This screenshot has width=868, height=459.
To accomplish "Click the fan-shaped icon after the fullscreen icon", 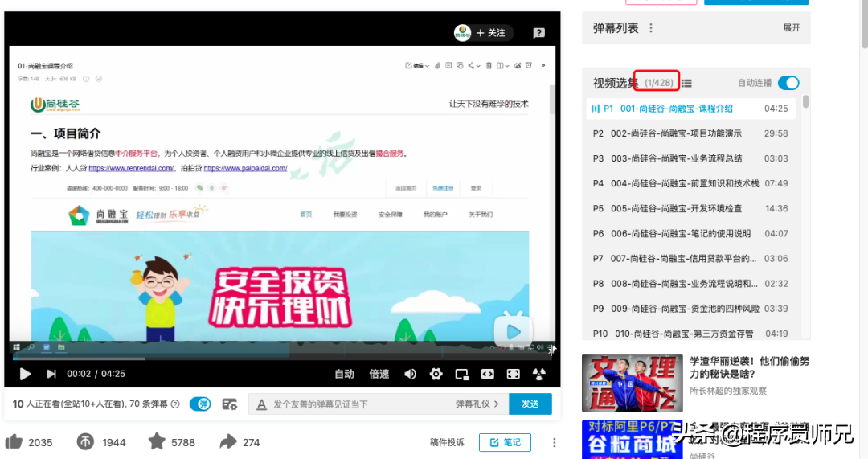I will (538, 375).
